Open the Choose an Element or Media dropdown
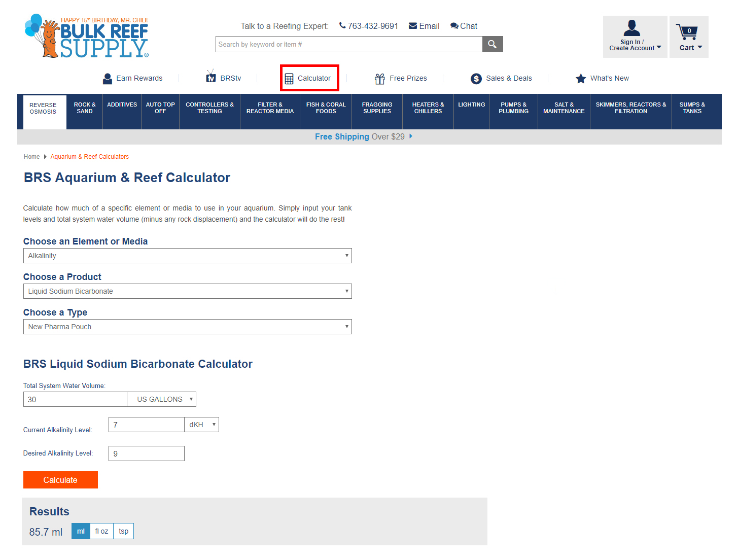Viewport: 738px width, 560px height. (x=188, y=256)
